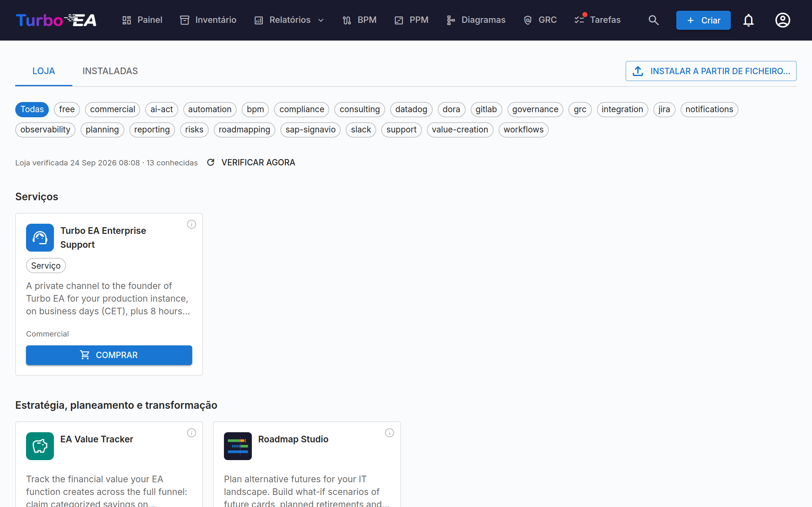Viewport: 812px width, 507px height.
Task: Open the user account avatar icon
Action: [x=783, y=20]
